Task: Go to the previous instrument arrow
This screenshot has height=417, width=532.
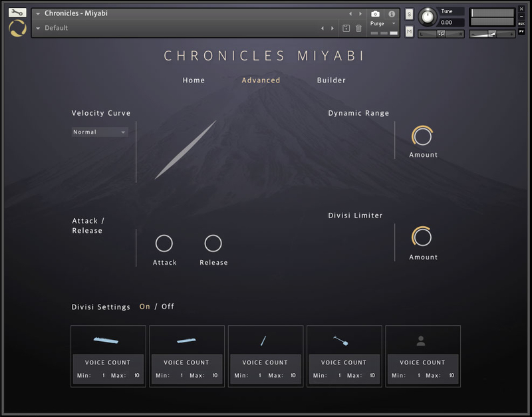Action: tap(350, 13)
